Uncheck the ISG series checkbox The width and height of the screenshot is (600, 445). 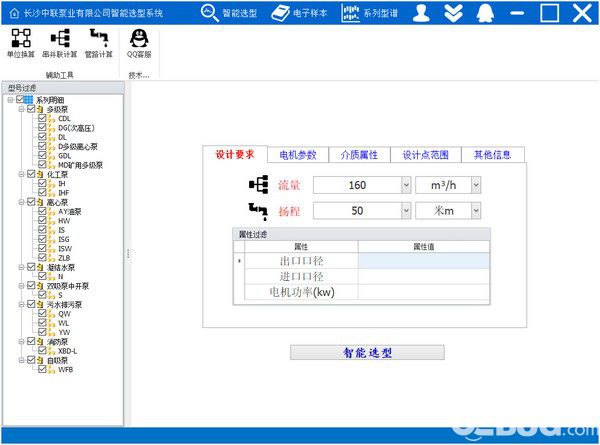coord(42,239)
